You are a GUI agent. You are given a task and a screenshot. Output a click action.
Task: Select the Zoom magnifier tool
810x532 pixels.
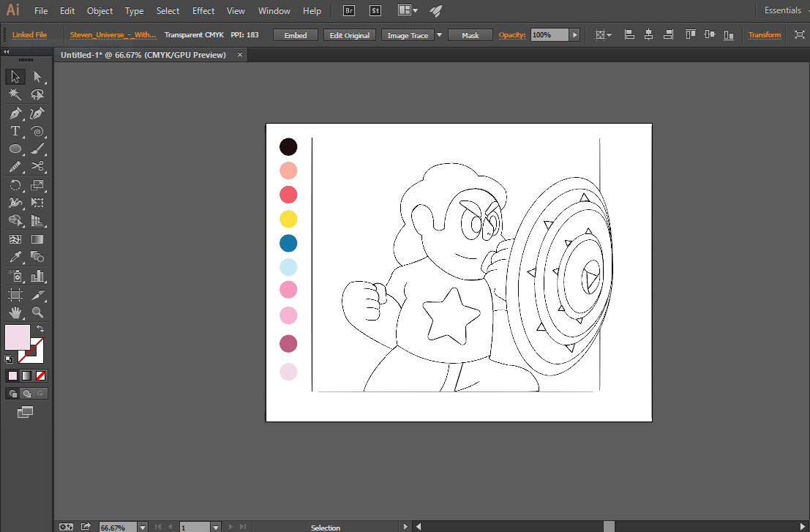click(37, 312)
